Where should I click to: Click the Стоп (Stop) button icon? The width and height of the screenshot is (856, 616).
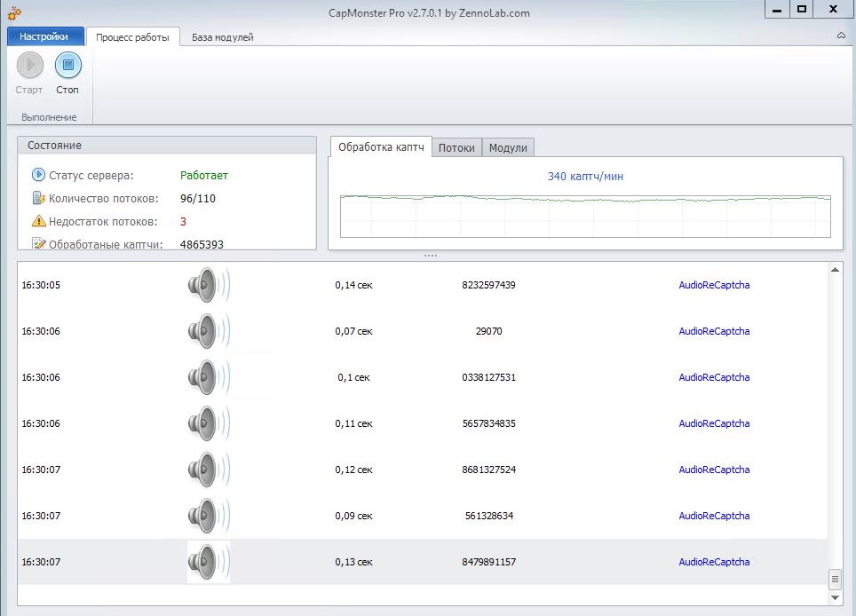coord(68,65)
